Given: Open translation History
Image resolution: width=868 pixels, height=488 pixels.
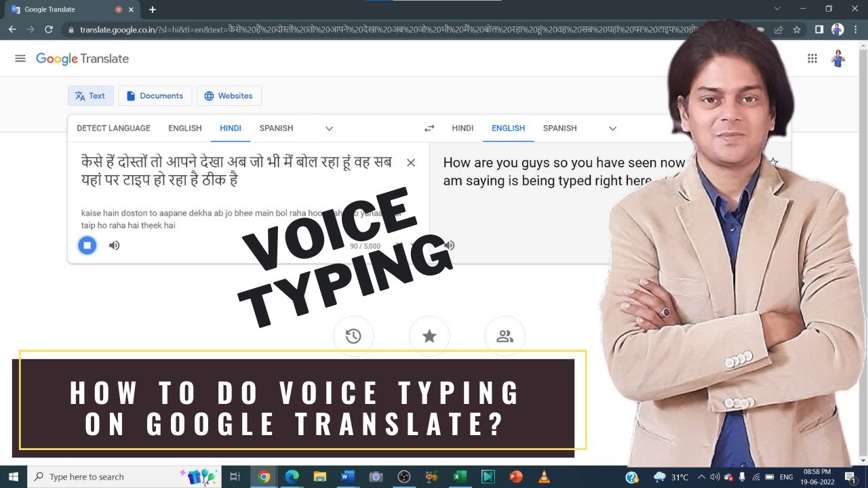Looking at the screenshot, I should click(353, 336).
